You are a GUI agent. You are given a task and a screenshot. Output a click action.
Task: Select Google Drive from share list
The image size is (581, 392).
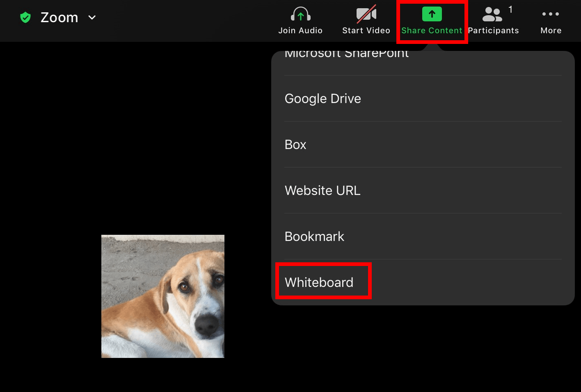tap(323, 99)
